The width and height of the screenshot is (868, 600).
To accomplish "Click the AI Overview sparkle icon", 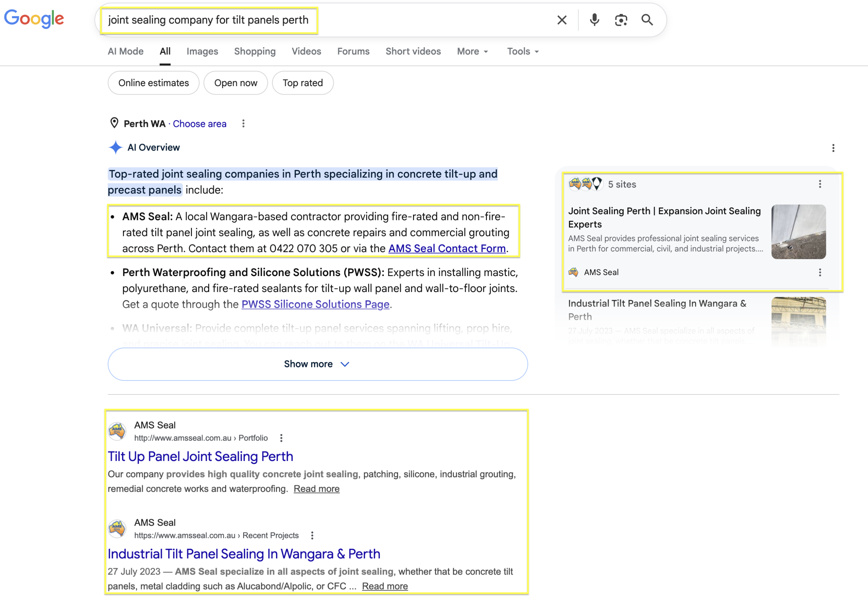I will tap(115, 147).
